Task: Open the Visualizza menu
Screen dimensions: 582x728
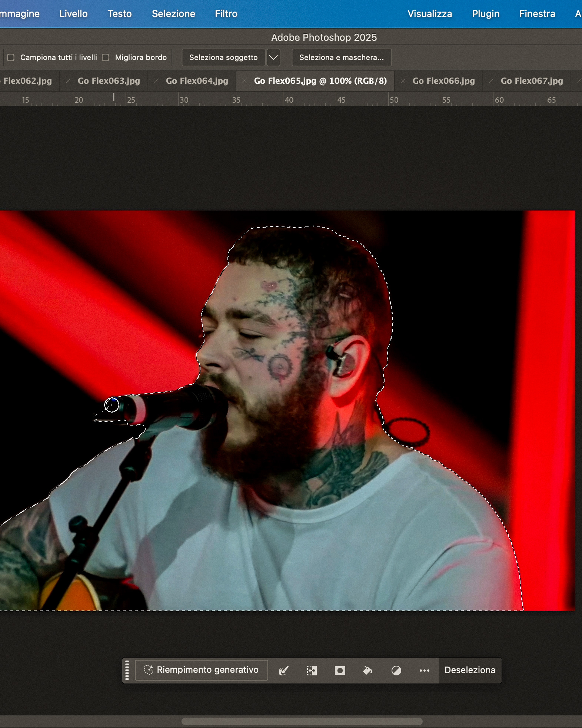Action: click(x=430, y=14)
